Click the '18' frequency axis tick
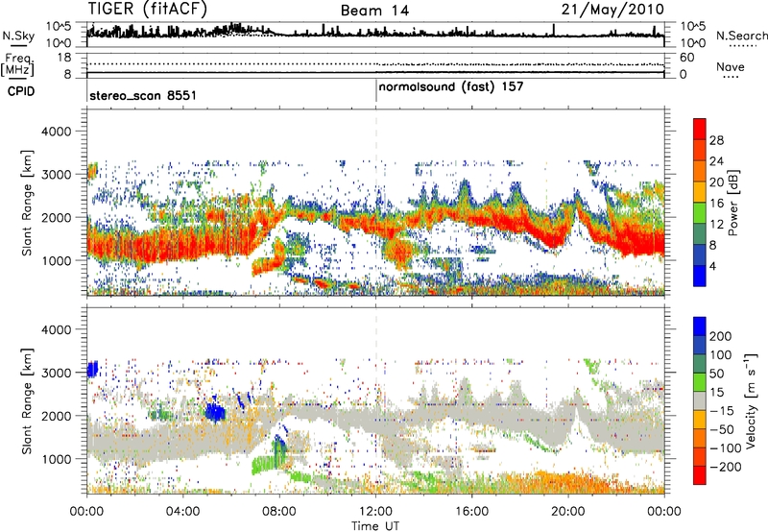 coord(64,58)
